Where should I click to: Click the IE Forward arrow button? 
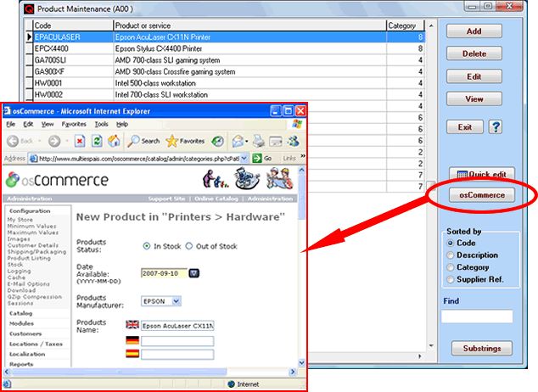[54, 141]
